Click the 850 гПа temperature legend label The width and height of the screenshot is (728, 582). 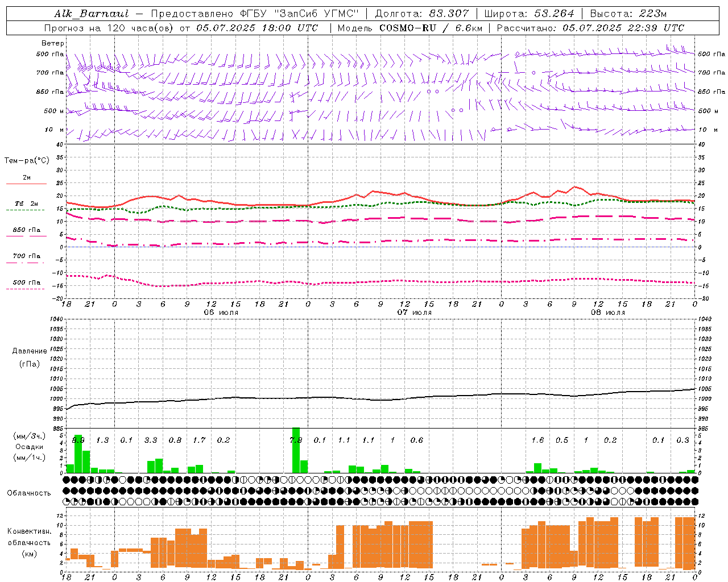point(26,230)
